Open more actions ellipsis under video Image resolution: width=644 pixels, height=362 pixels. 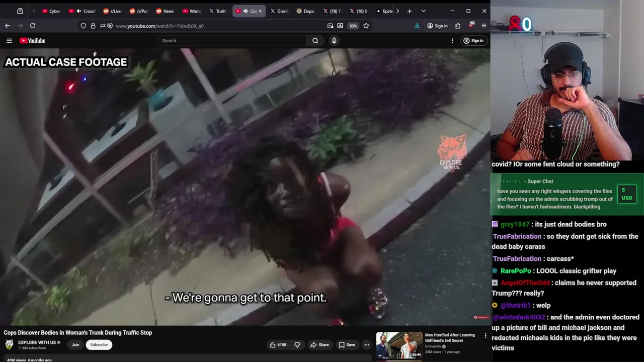coord(366,345)
